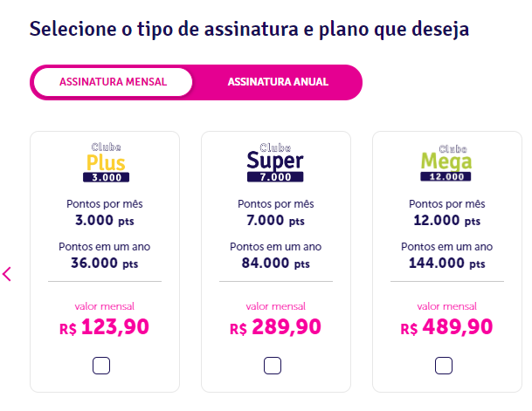Go to previous plans with left chevron
This screenshot has width=532, height=411.
point(7,274)
